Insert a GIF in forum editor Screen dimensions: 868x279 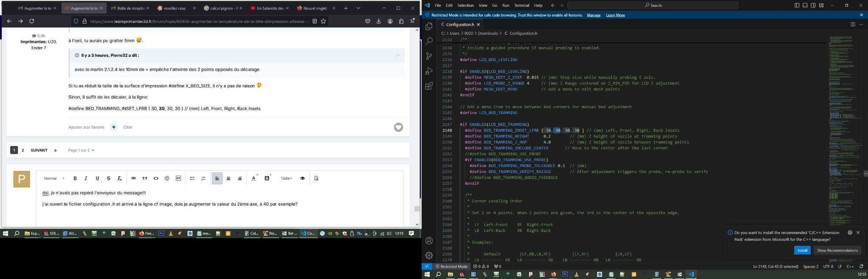tap(178, 179)
